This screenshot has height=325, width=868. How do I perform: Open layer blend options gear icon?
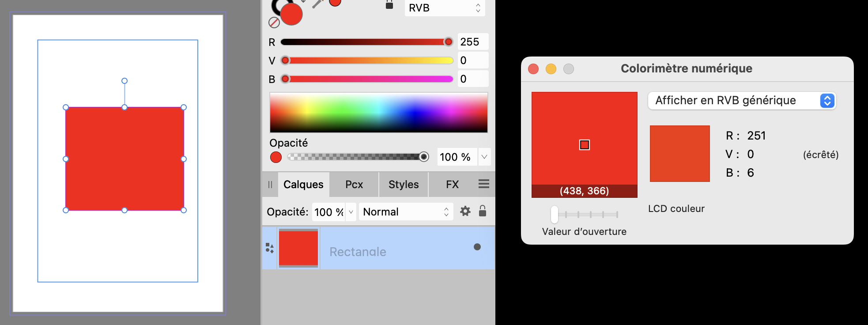(465, 212)
